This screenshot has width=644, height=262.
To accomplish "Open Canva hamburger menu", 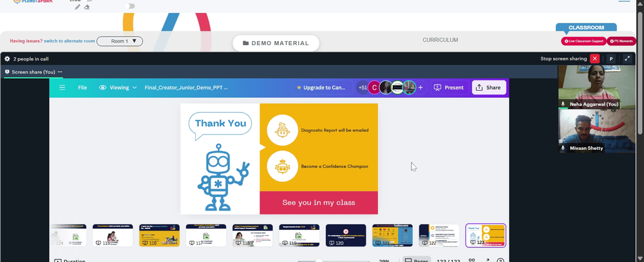I will [x=62, y=88].
